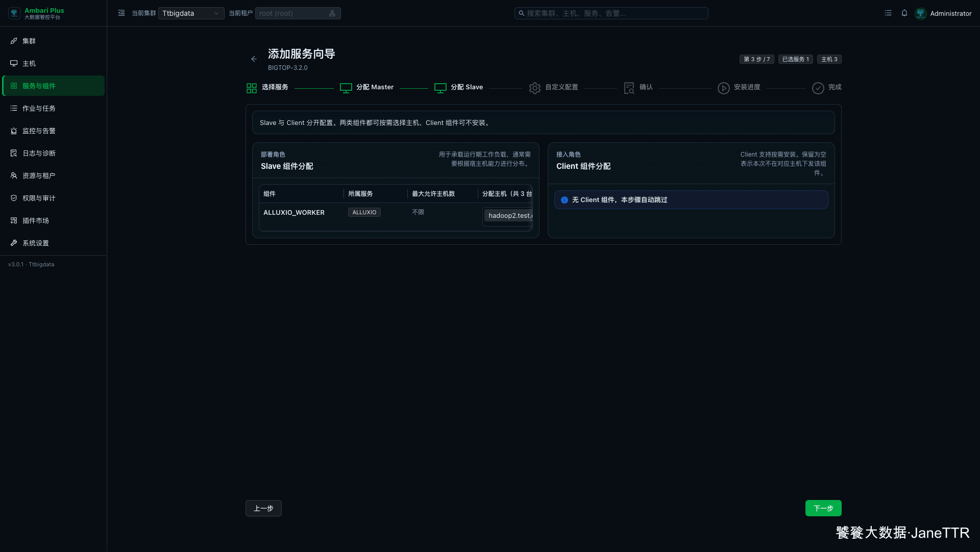Viewport: 980px width, 552px height.
Task: Open 系统设置 sidebar item
Action: pos(54,243)
